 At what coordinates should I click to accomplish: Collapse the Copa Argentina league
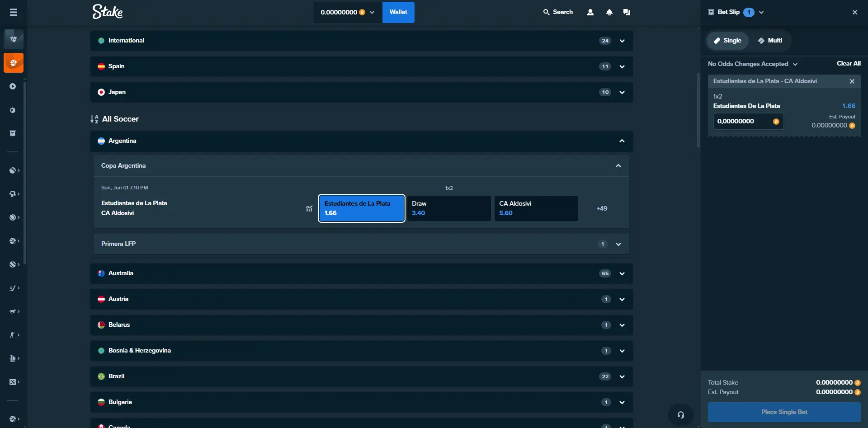click(x=362, y=166)
